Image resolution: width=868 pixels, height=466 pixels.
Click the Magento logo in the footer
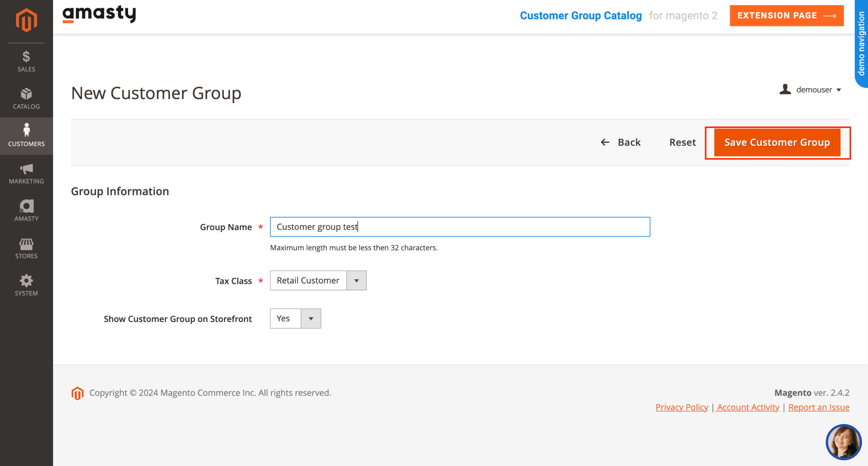click(x=78, y=393)
